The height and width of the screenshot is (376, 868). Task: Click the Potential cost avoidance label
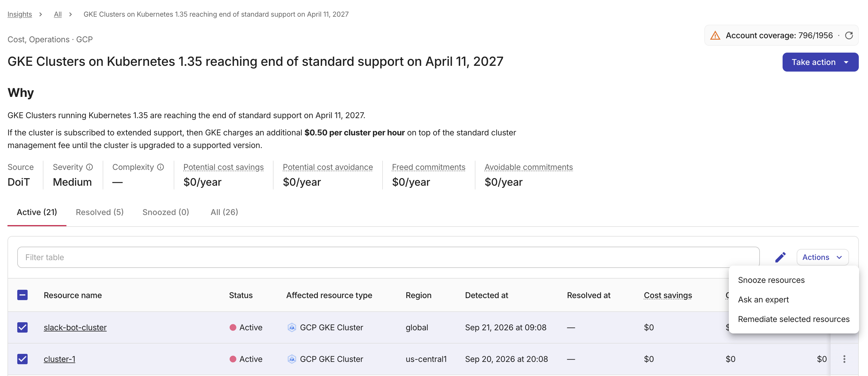coord(328,167)
